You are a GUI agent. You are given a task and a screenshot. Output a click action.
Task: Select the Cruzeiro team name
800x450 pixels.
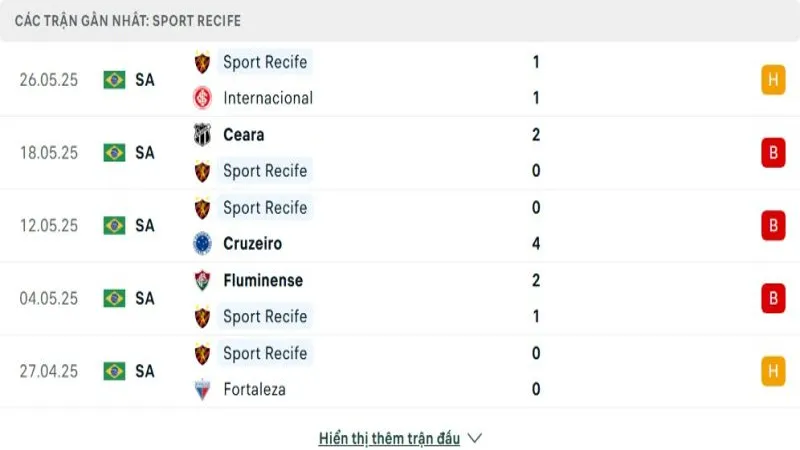click(x=252, y=243)
